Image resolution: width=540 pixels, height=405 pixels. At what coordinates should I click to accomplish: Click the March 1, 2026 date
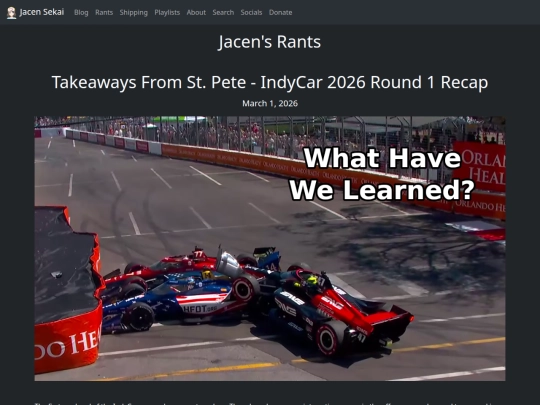270,103
